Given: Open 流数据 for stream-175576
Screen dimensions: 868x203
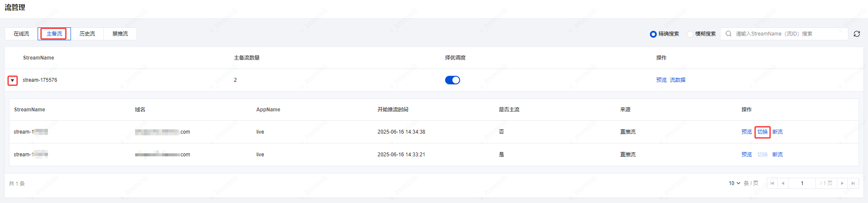Looking at the screenshot, I should pyautogui.click(x=678, y=80).
